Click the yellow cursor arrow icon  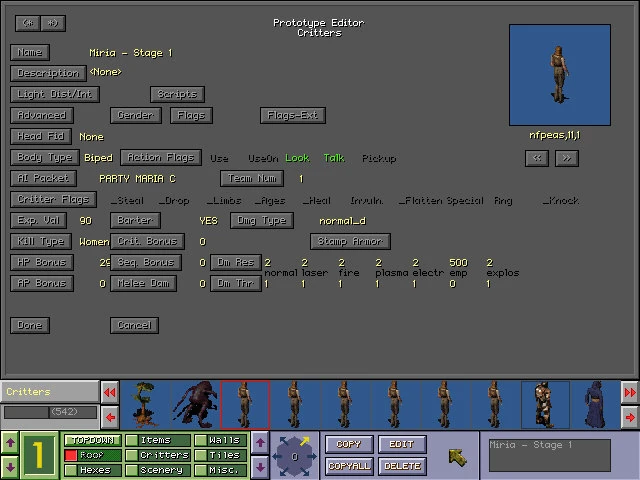click(457, 457)
